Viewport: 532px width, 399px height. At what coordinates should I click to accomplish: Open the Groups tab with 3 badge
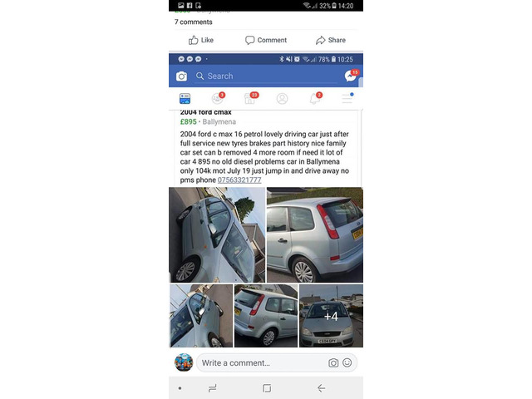(218, 98)
